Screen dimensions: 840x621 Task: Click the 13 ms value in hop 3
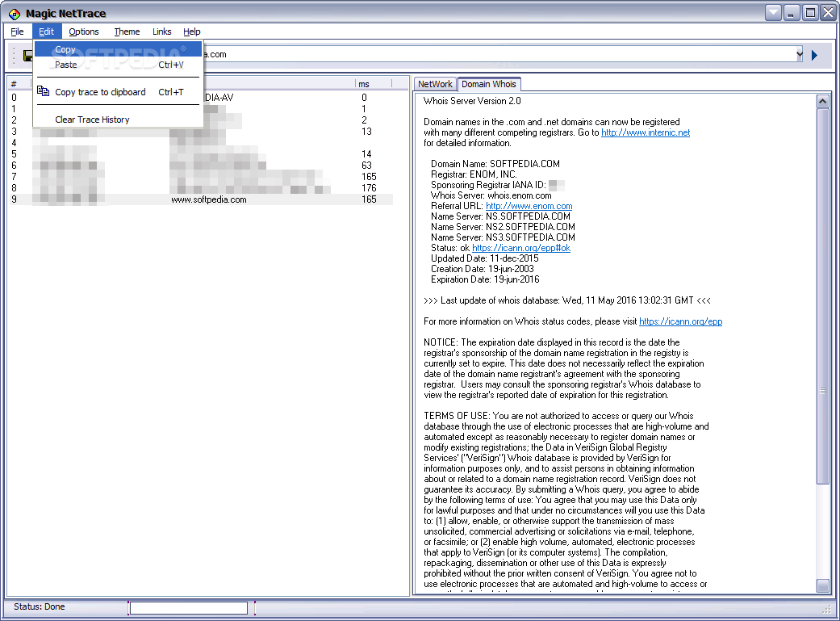point(366,132)
